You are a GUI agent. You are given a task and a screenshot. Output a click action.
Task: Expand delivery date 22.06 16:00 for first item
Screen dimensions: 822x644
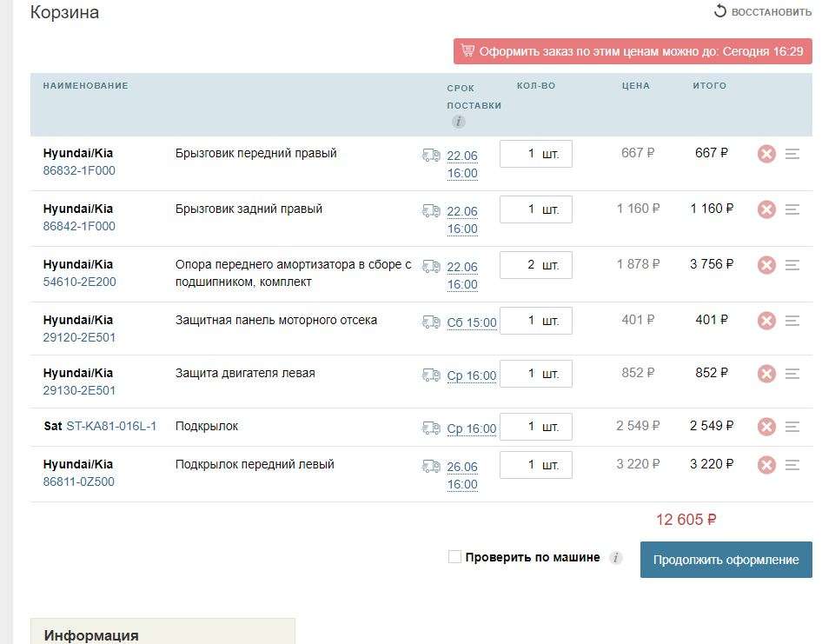462,164
